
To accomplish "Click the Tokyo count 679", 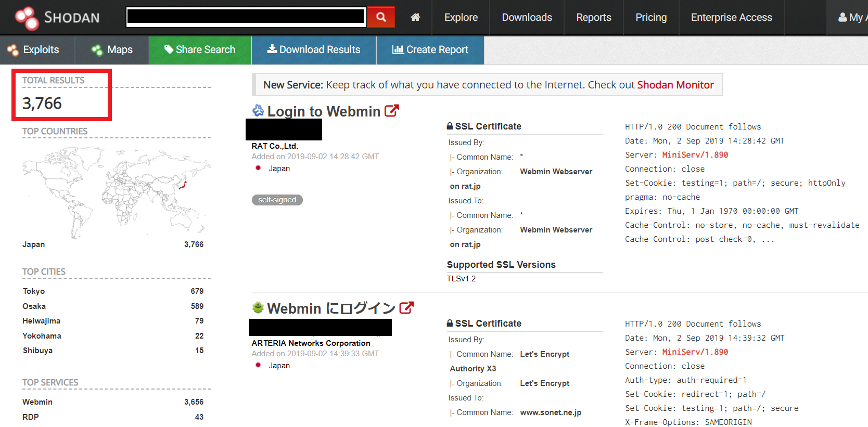I will (x=197, y=291).
